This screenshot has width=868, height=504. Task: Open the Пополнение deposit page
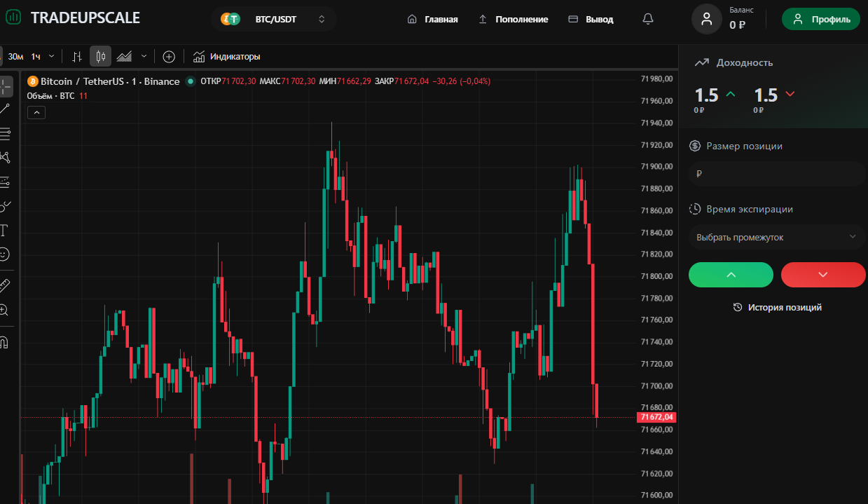[514, 19]
